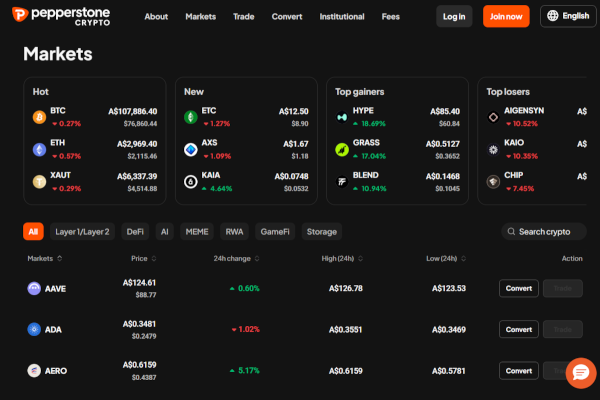Image resolution: width=600 pixels, height=400 pixels.
Task: Open the Markets menu item
Action: click(201, 16)
